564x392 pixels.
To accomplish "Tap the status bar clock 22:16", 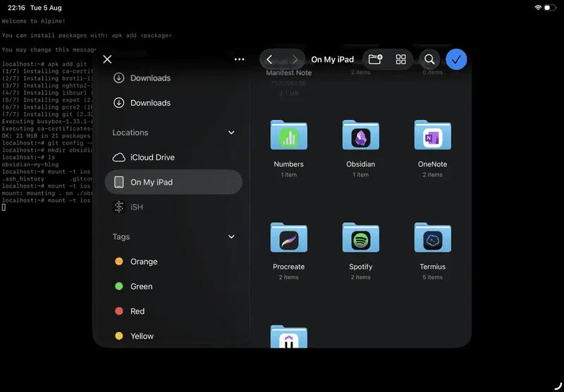I will [16, 8].
